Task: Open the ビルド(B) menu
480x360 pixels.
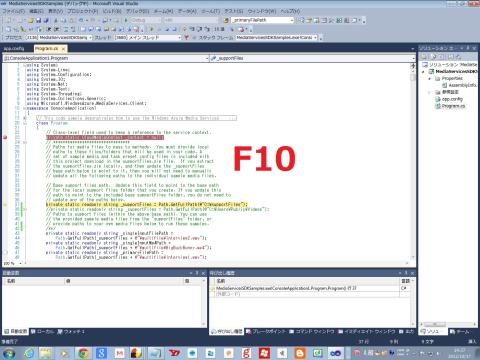Action: (x=112, y=11)
